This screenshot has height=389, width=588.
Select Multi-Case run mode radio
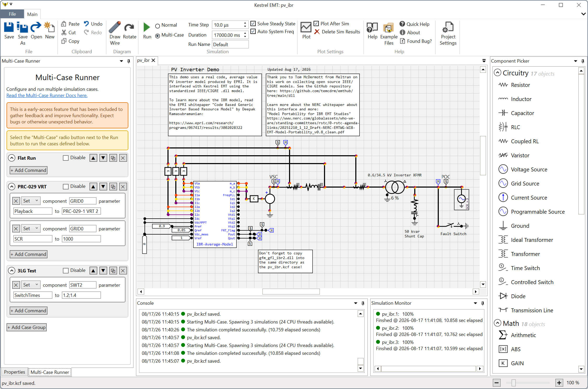point(157,36)
